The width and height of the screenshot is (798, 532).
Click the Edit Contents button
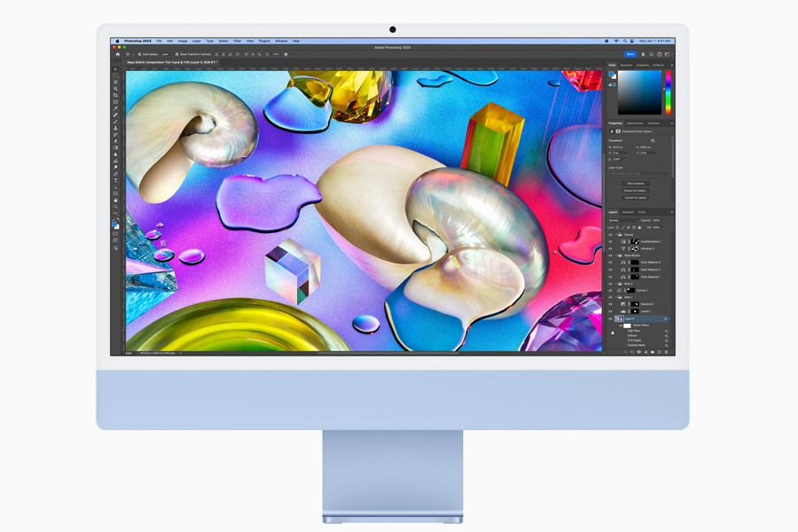coord(635,184)
